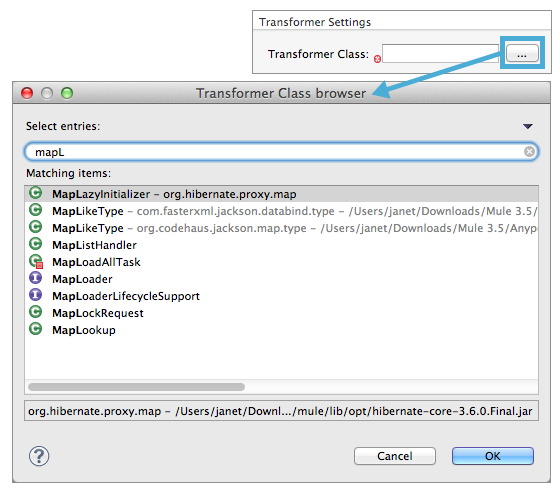Select the MapLockRequest entry
The width and height of the screenshot is (557, 489).
click(282, 313)
